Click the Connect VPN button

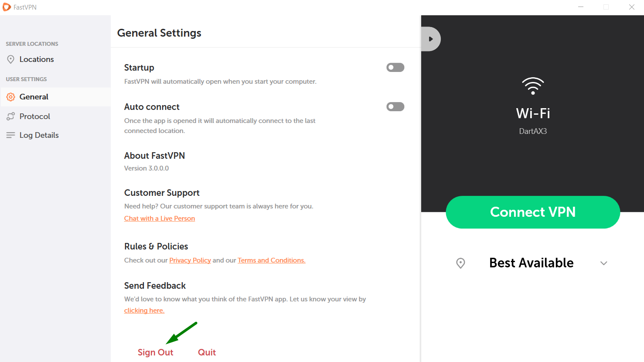point(533,212)
